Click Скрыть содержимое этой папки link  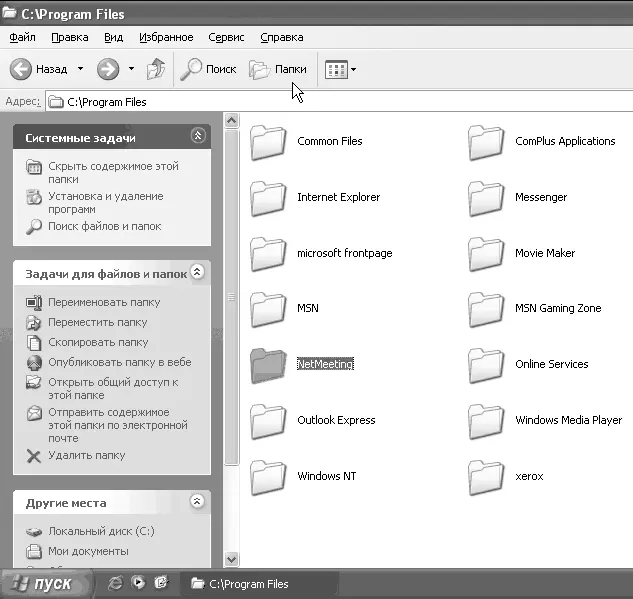tap(113, 172)
